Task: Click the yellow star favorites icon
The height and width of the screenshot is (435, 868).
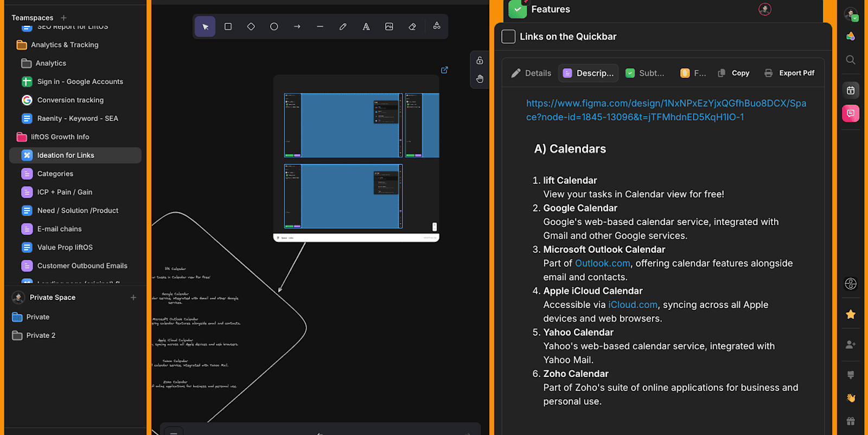Action: coord(851,315)
